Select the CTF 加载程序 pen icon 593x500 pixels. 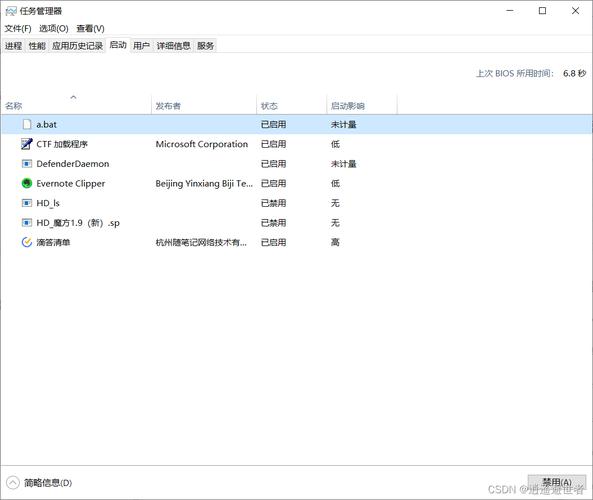26,144
